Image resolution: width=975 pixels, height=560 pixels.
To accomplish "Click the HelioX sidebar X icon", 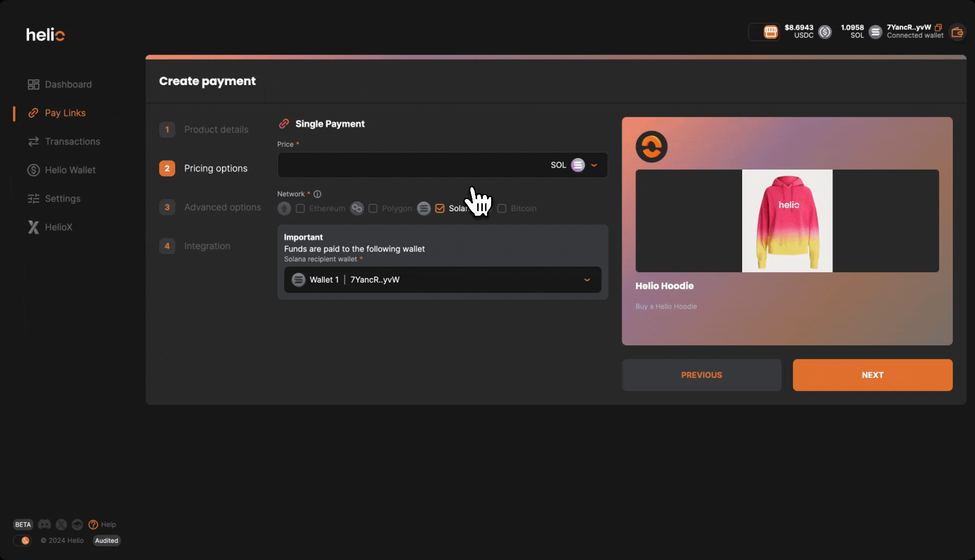I will tap(33, 227).
